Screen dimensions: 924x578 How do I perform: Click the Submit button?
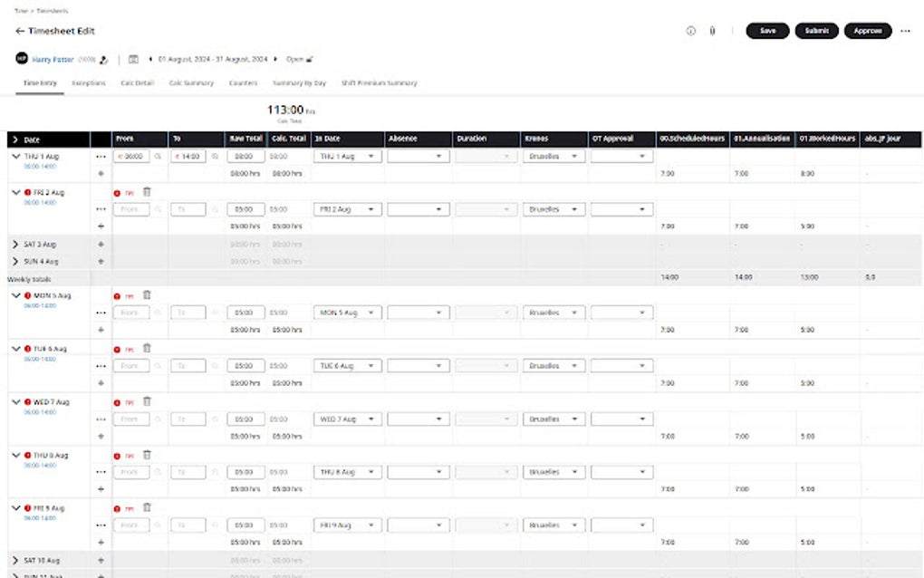pyautogui.click(x=817, y=31)
